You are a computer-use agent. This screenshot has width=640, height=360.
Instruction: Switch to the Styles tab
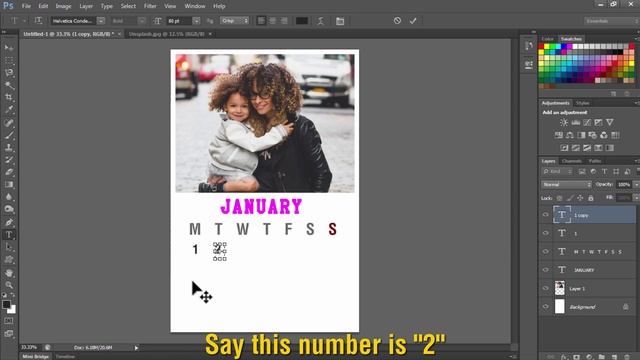click(x=582, y=103)
